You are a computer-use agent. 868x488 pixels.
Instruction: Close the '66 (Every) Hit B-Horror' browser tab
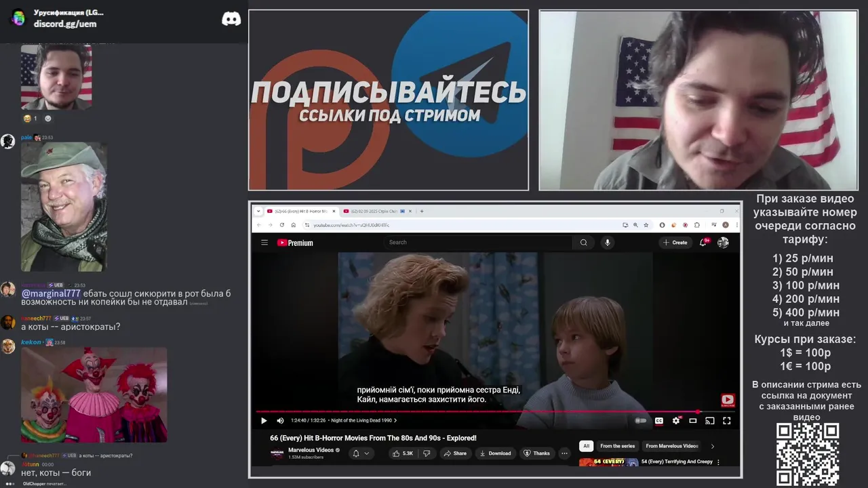[334, 211]
